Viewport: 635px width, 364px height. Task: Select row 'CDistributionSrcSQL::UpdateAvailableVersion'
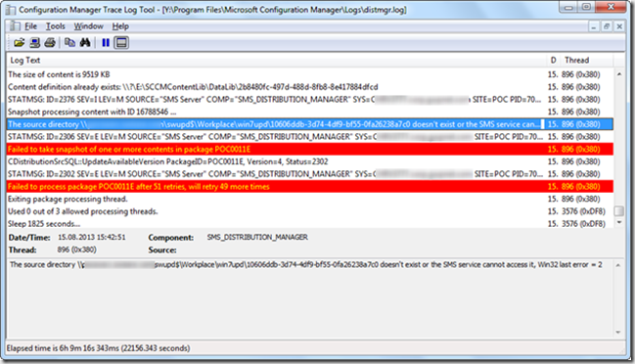click(310, 161)
